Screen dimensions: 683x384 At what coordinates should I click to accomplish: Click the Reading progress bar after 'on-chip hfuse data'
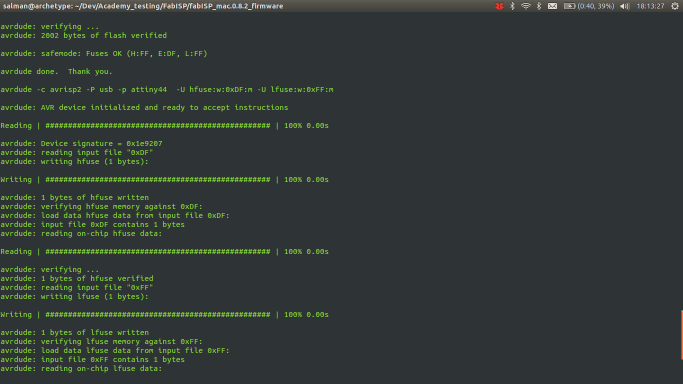tap(165, 252)
